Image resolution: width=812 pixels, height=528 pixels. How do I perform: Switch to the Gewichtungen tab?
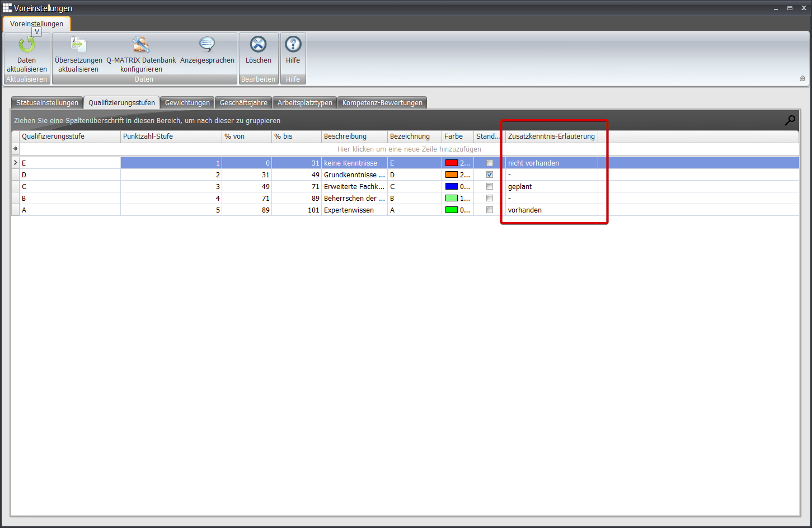pyautogui.click(x=187, y=103)
